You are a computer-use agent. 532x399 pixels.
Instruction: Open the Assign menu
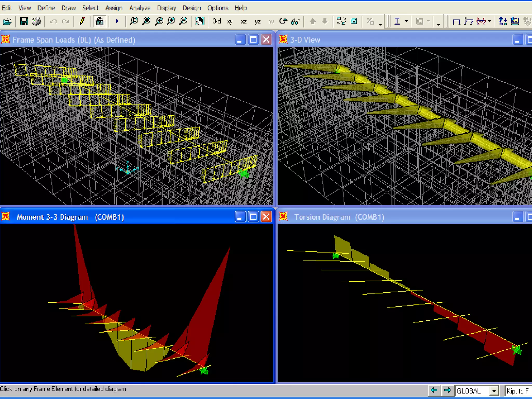[x=114, y=8]
